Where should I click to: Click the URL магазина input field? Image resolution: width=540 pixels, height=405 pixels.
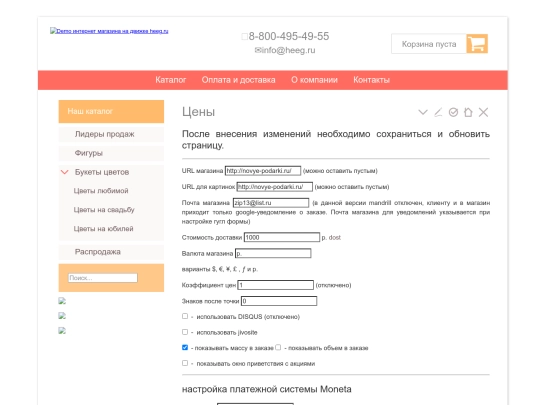[x=263, y=171]
